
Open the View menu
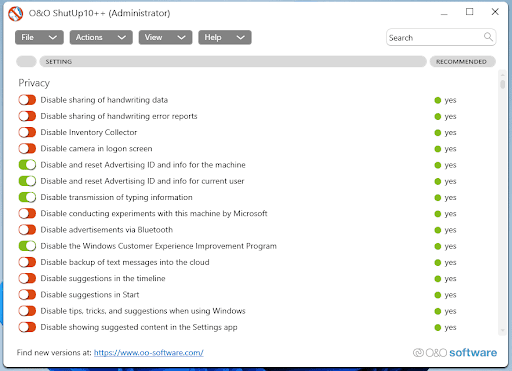(165, 37)
